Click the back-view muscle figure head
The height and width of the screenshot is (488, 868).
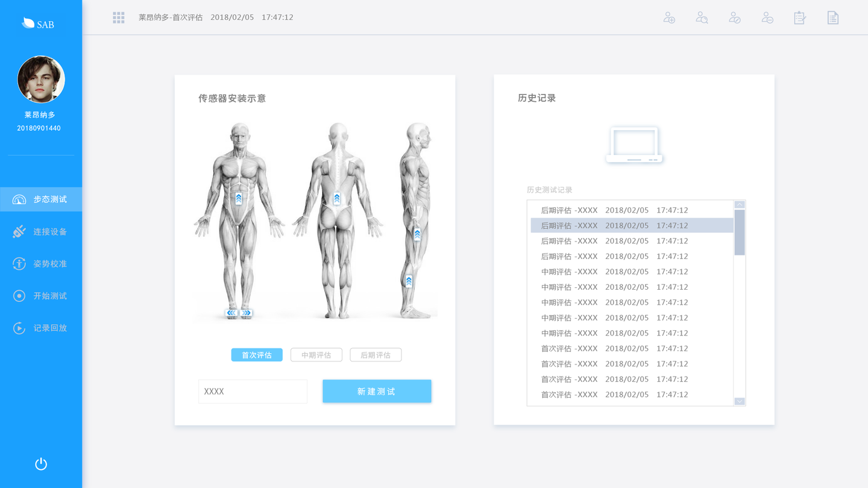click(338, 134)
